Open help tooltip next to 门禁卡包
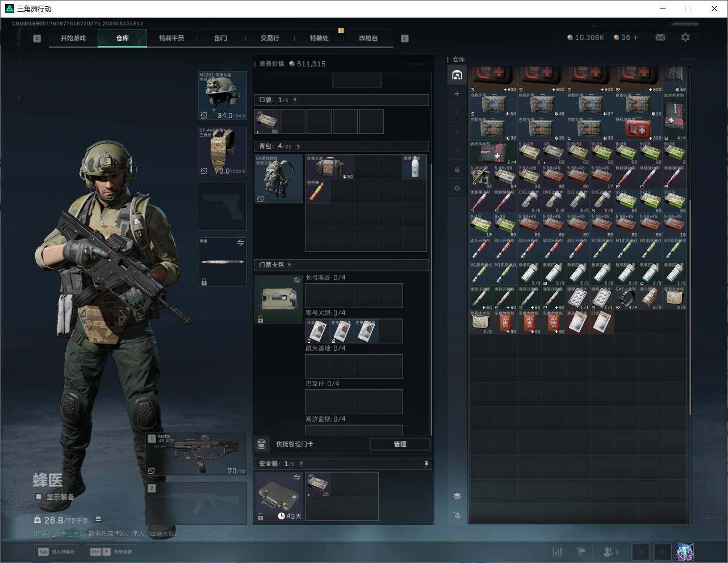 point(289,264)
